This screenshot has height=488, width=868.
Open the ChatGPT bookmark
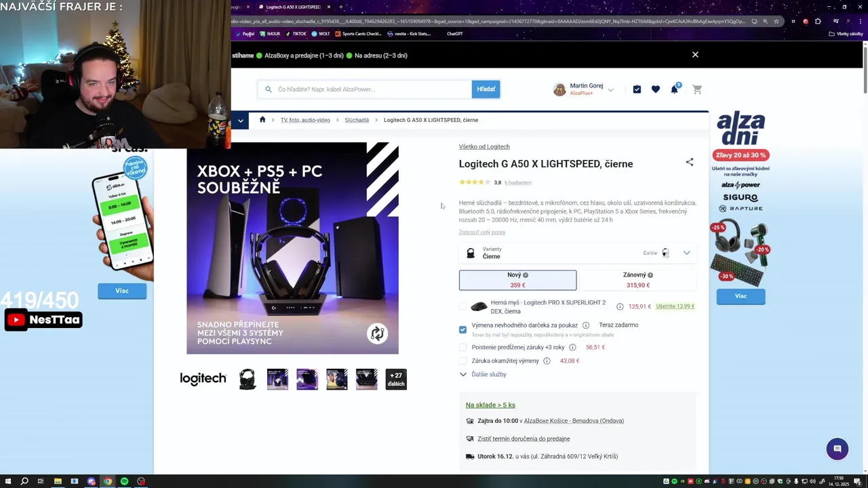point(455,34)
